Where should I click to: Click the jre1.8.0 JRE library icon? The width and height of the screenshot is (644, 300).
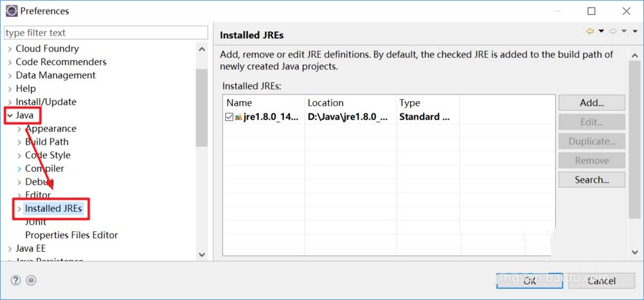pos(238,117)
